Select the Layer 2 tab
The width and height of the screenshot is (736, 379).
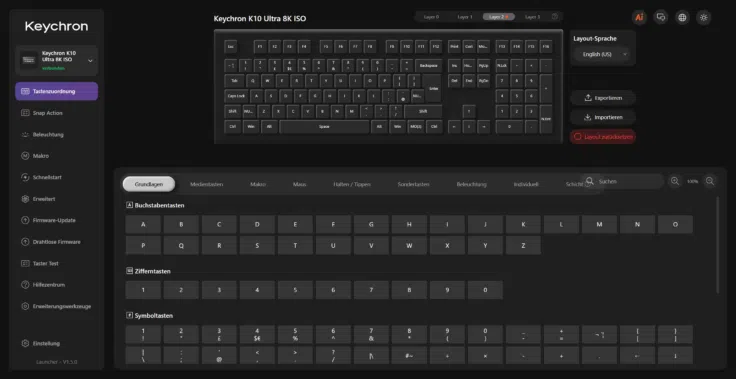point(498,17)
